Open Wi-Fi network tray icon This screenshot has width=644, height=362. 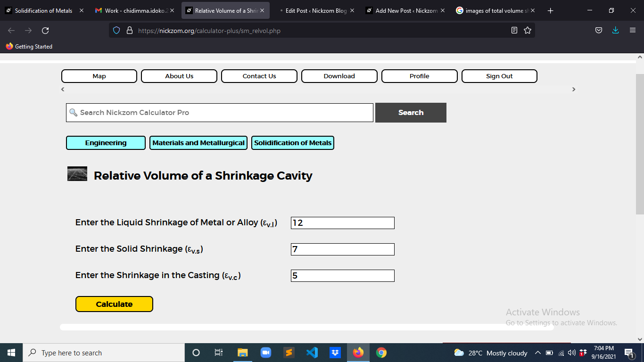click(561, 353)
